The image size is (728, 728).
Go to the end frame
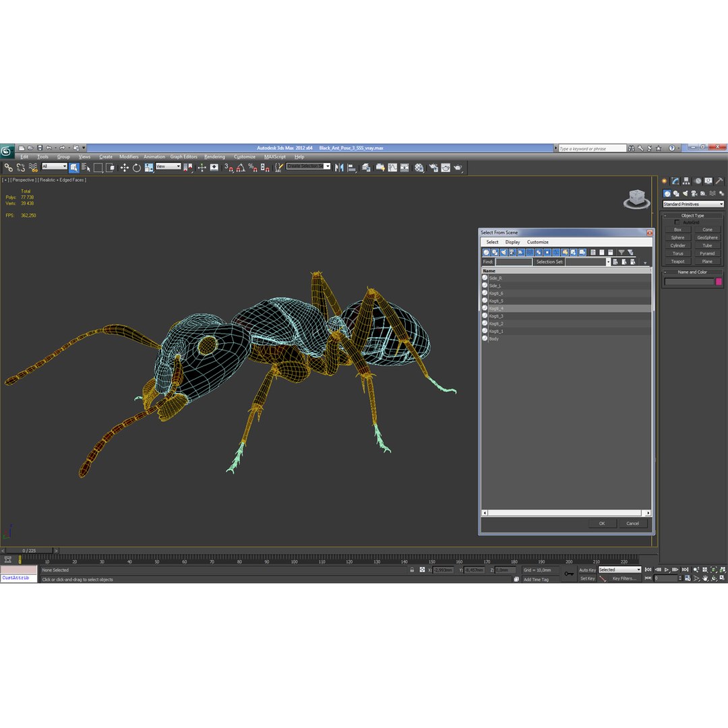tap(685, 570)
